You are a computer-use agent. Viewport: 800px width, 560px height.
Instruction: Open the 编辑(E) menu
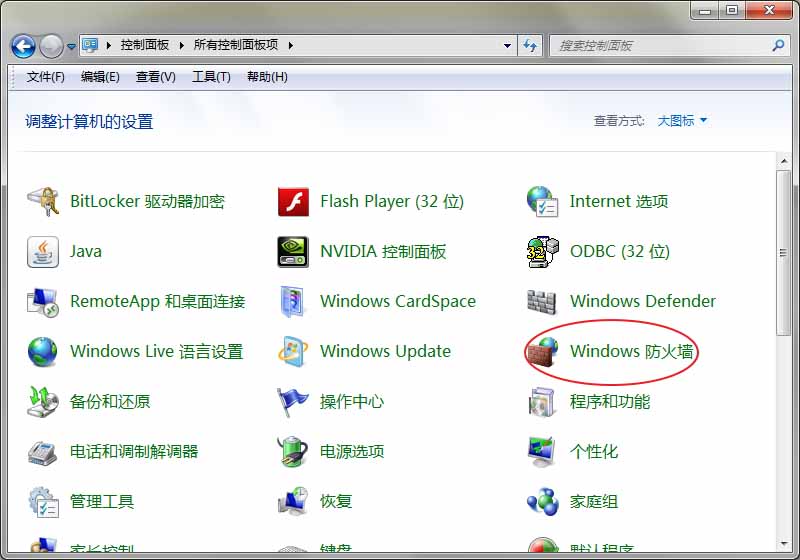click(x=100, y=77)
